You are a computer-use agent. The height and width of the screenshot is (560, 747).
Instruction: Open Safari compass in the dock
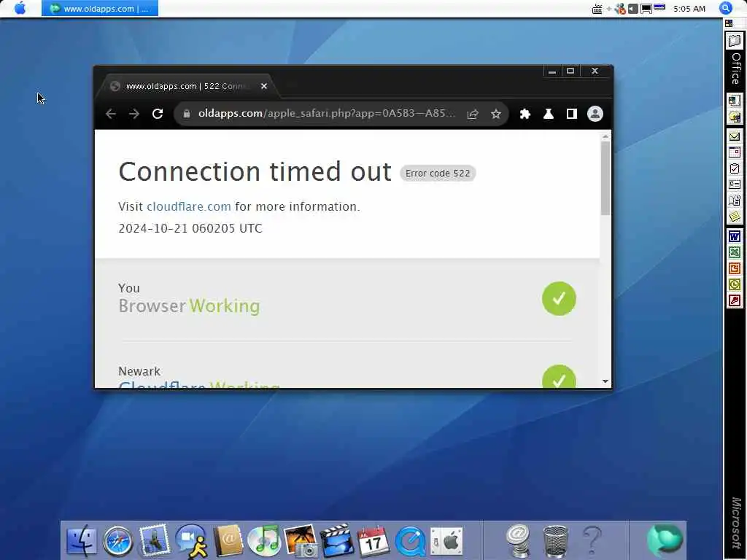(x=118, y=541)
